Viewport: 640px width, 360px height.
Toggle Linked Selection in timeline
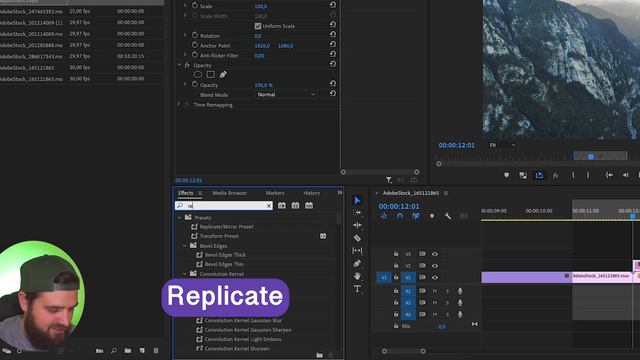(x=416, y=216)
